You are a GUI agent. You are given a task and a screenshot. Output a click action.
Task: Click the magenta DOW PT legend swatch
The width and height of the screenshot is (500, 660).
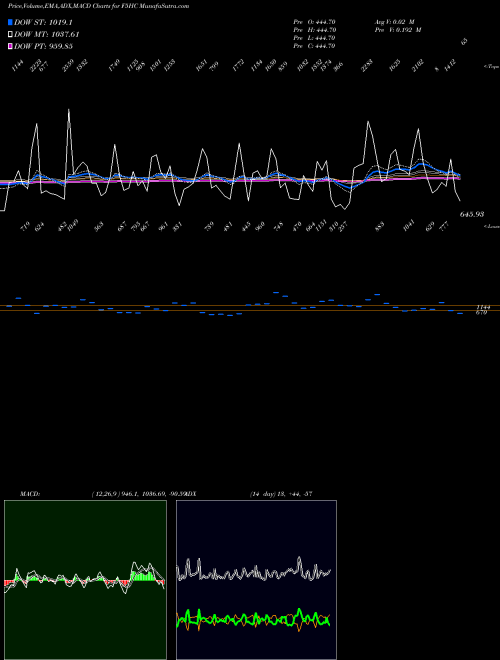coord(10,46)
